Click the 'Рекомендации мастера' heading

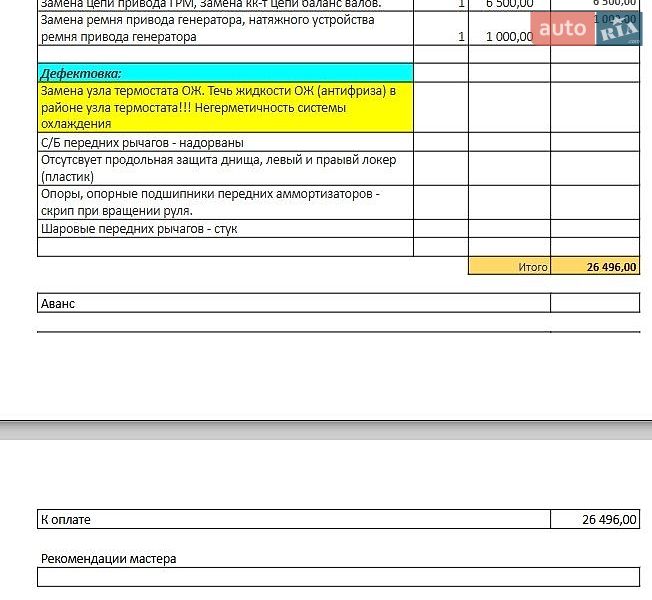click(109, 558)
